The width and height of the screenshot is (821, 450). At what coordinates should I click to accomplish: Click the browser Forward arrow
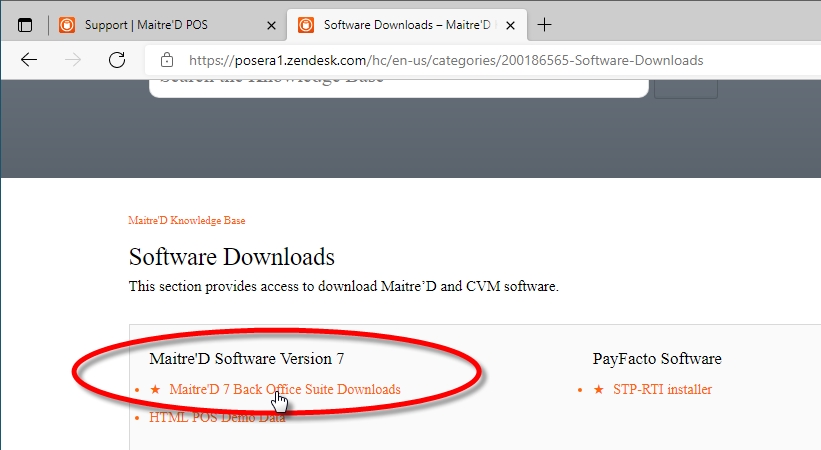click(x=73, y=60)
